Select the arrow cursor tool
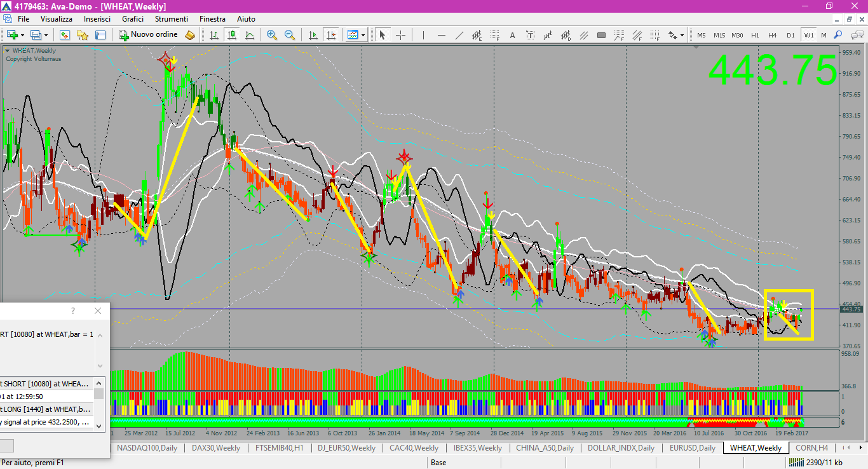 click(382, 35)
